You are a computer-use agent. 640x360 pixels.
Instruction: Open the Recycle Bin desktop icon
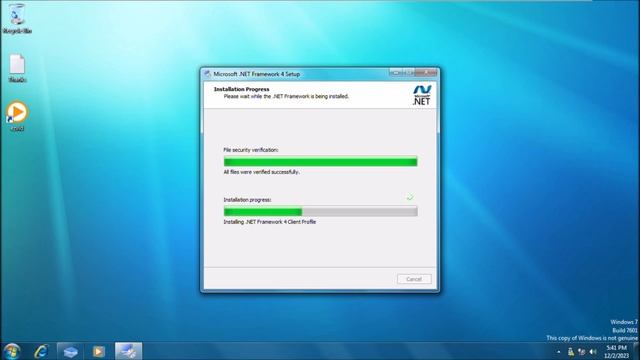coord(17,18)
